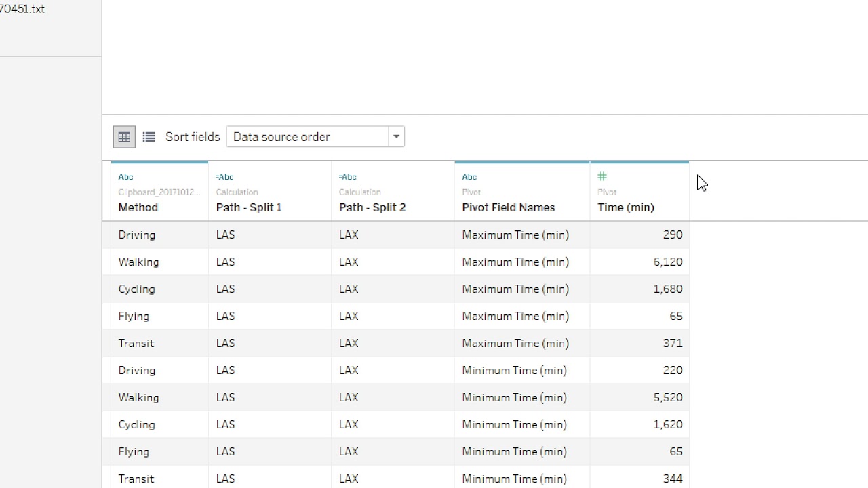Viewport: 868px width, 488px height.
Task: Click the Pivot label above Time (min)
Action: [x=607, y=192]
